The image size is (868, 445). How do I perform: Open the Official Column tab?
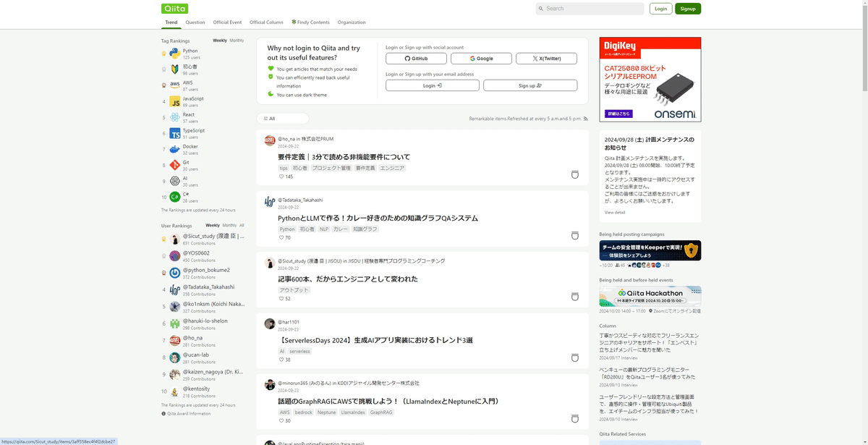click(266, 22)
